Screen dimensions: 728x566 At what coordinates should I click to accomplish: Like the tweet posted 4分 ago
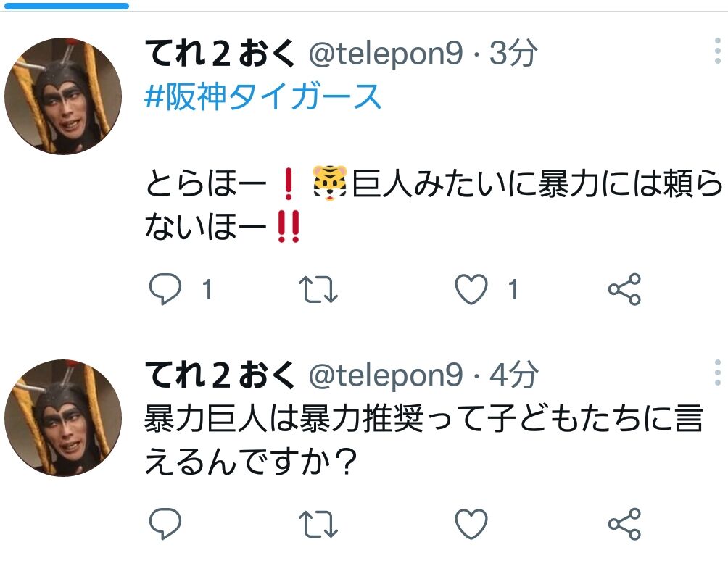point(471,524)
